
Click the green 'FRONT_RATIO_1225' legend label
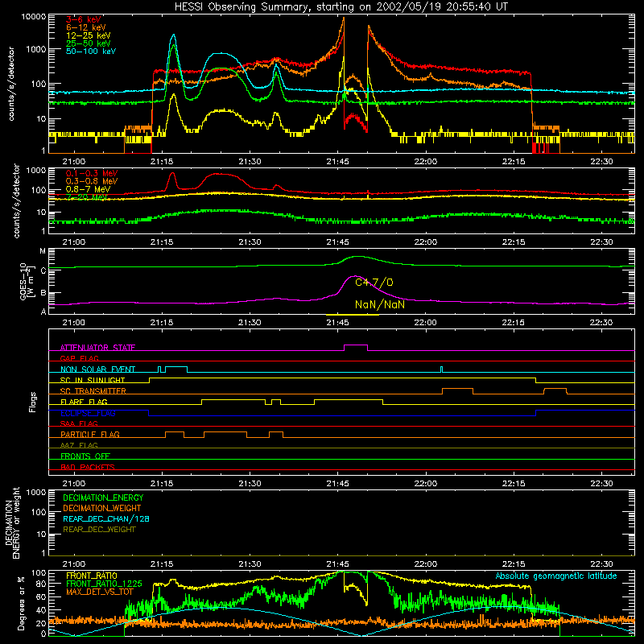104,584
